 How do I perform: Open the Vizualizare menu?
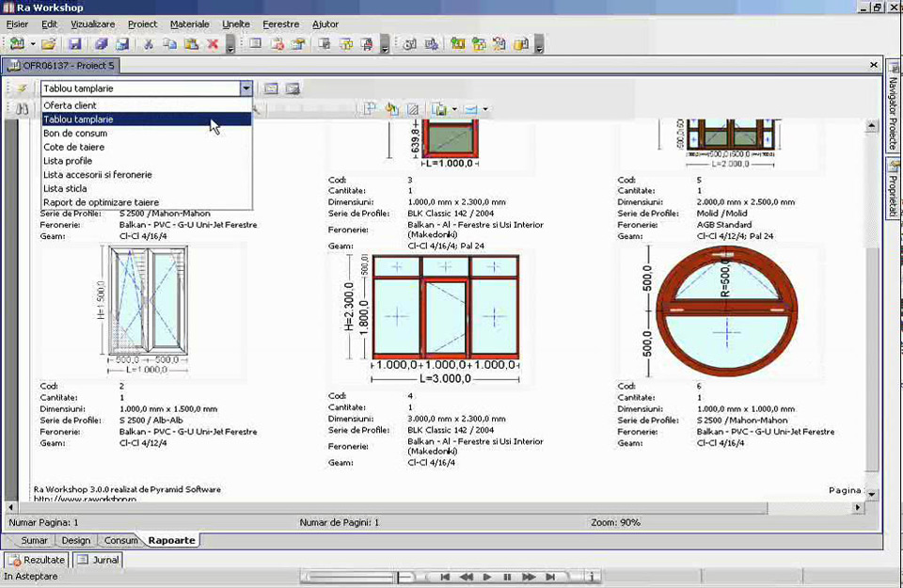pyautogui.click(x=93, y=24)
